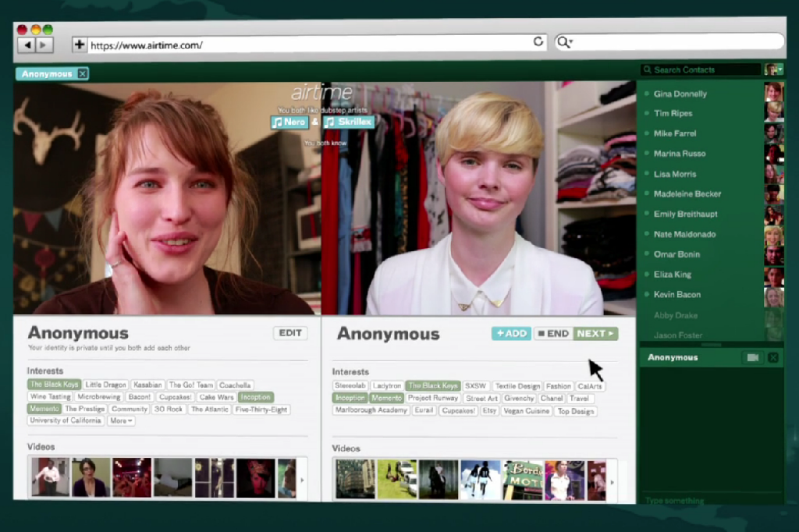Skip to the NEXT person

point(595,334)
